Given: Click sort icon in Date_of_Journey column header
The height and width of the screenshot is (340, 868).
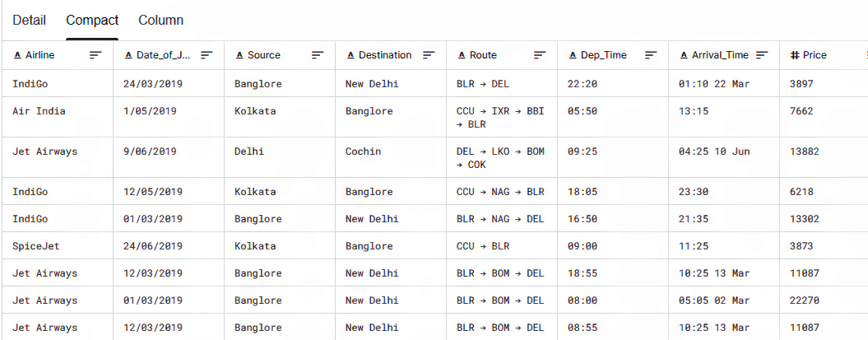Looking at the screenshot, I should (x=207, y=55).
